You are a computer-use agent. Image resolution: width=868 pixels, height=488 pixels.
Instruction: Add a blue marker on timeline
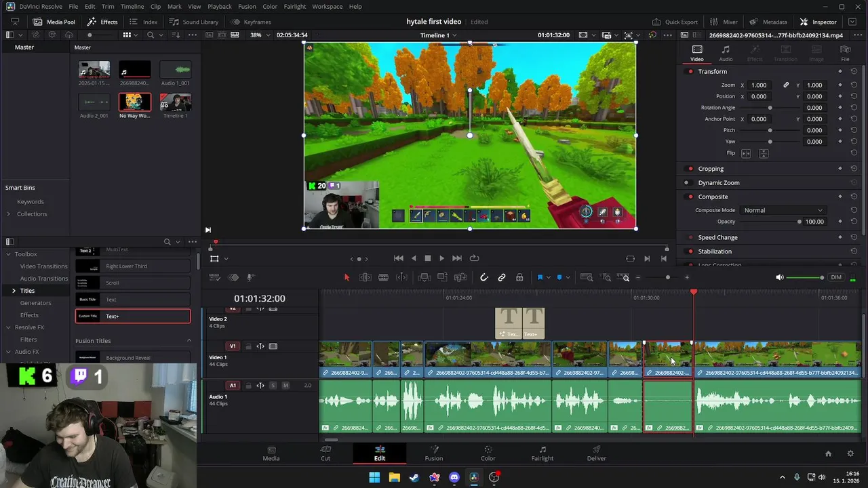coord(559,277)
